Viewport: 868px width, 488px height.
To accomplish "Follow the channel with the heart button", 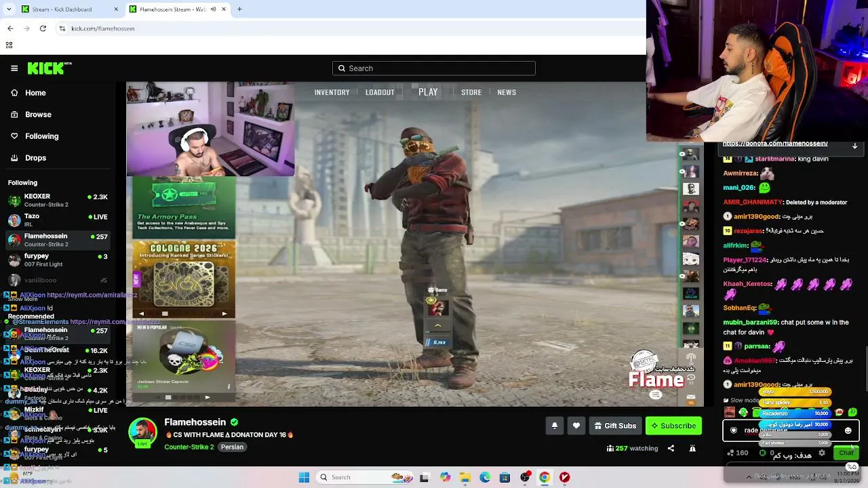I will (576, 426).
